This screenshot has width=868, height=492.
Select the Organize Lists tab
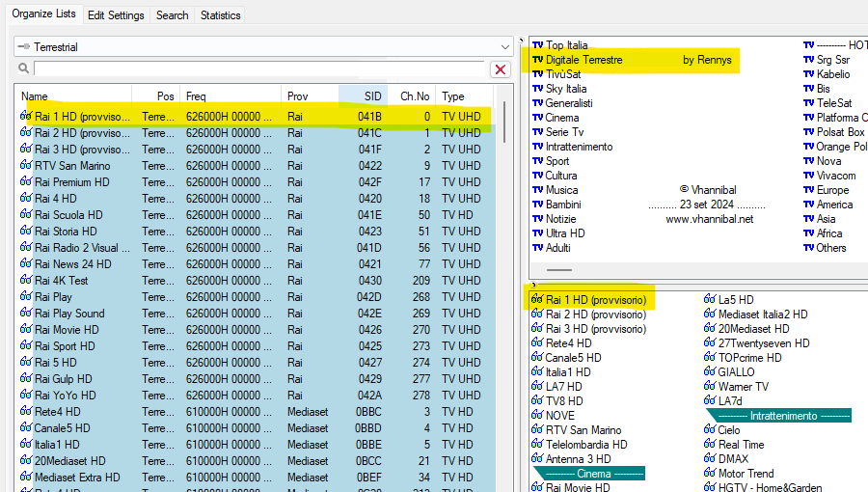(x=43, y=14)
